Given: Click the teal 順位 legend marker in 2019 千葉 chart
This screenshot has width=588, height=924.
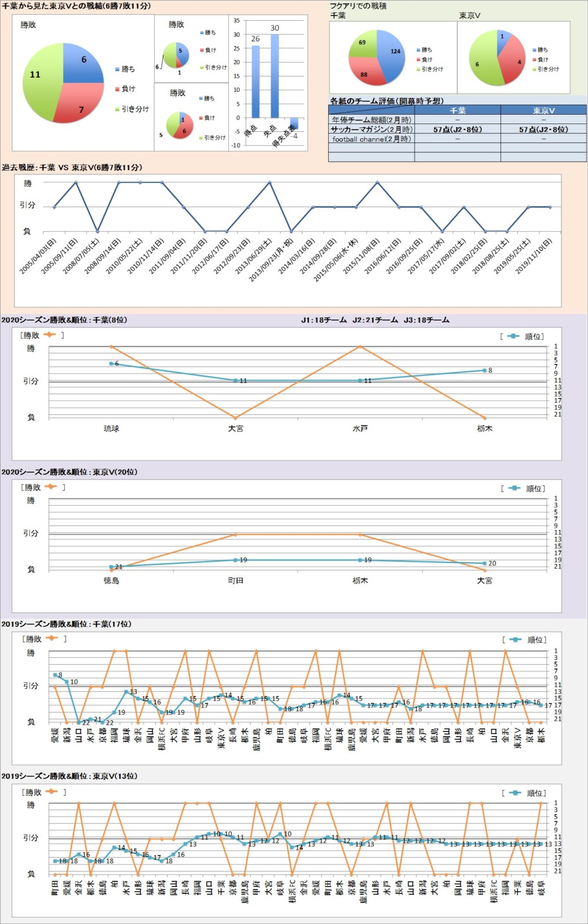Looking at the screenshot, I should point(515,639).
